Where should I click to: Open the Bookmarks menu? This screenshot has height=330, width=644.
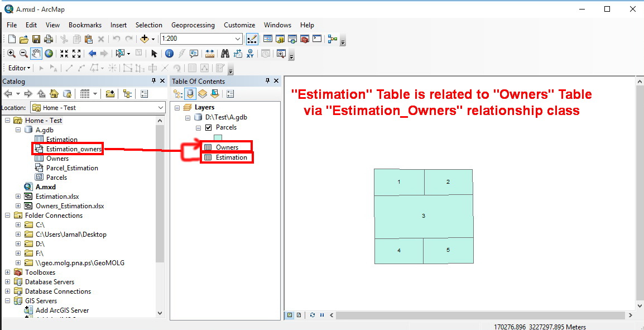(x=85, y=25)
